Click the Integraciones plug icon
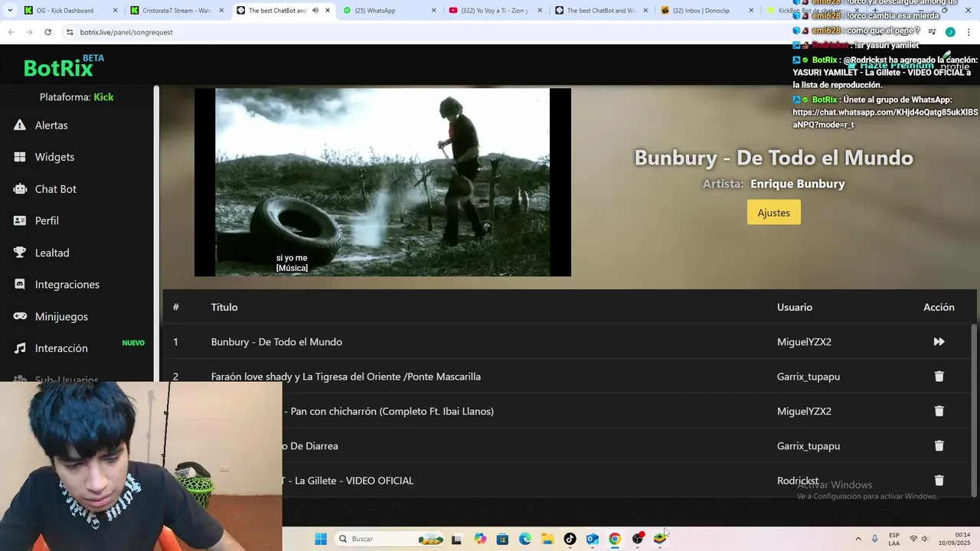The image size is (980, 551). click(20, 284)
